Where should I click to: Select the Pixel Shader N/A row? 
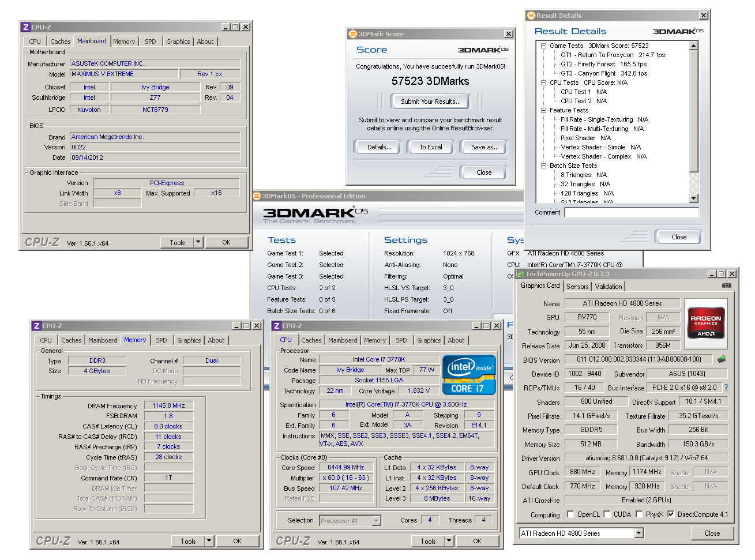tap(585, 138)
